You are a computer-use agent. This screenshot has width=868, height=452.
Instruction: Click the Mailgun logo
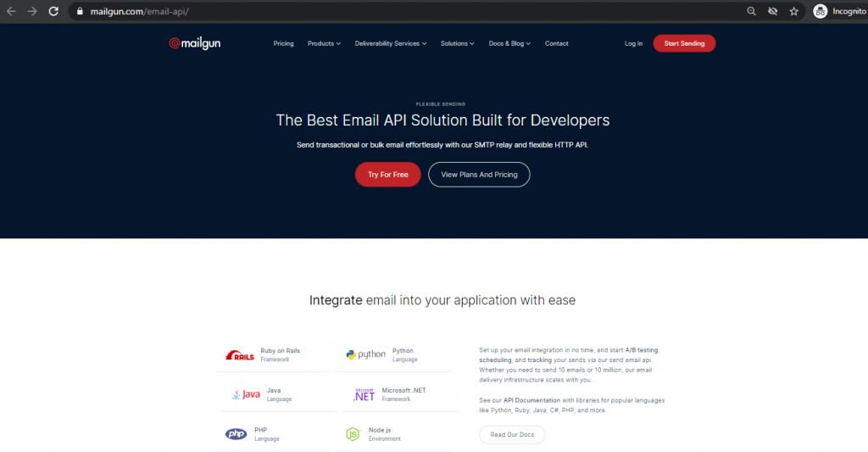tap(195, 43)
